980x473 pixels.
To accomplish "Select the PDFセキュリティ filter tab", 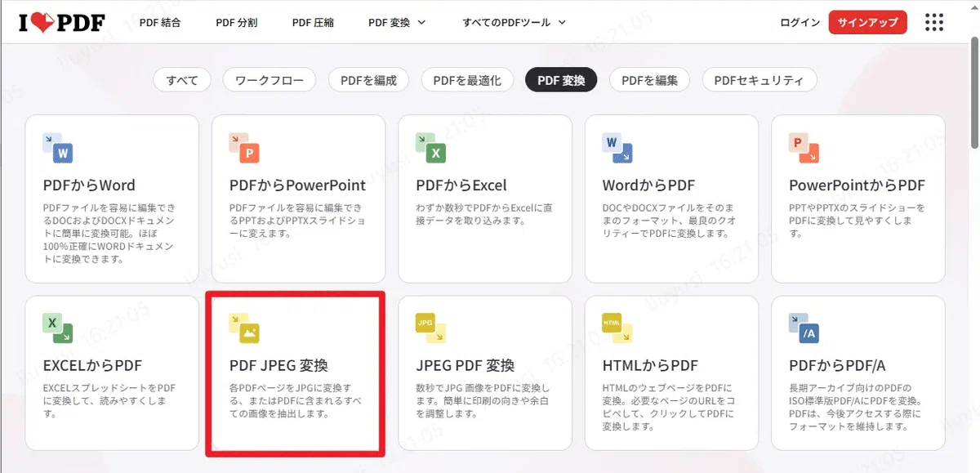I will (759, 80).
